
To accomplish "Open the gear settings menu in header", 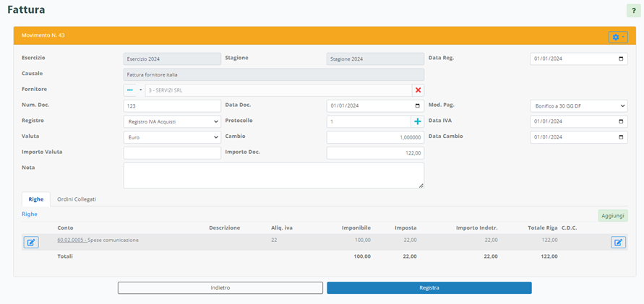I will (617, 37).
